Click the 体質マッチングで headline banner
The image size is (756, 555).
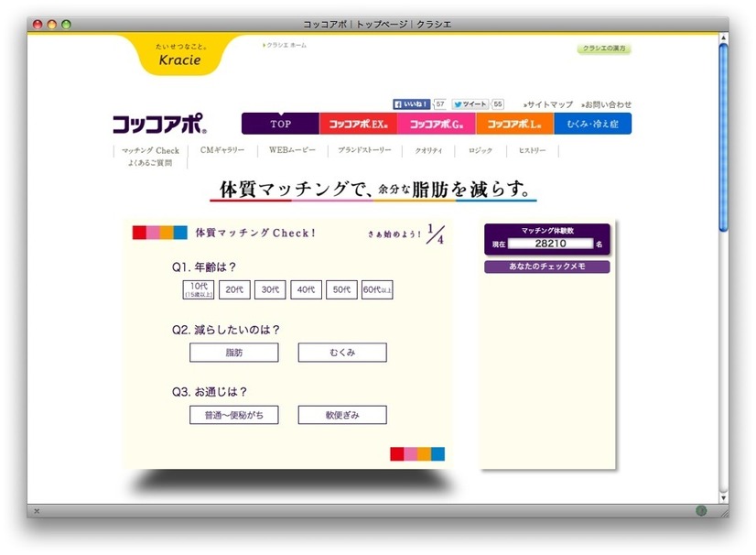point(373,190)
